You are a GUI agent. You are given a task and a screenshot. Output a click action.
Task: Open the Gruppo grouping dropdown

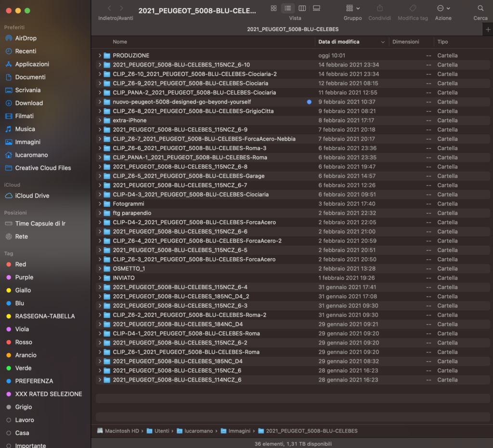pyautogui.click(x=352, y=8)
